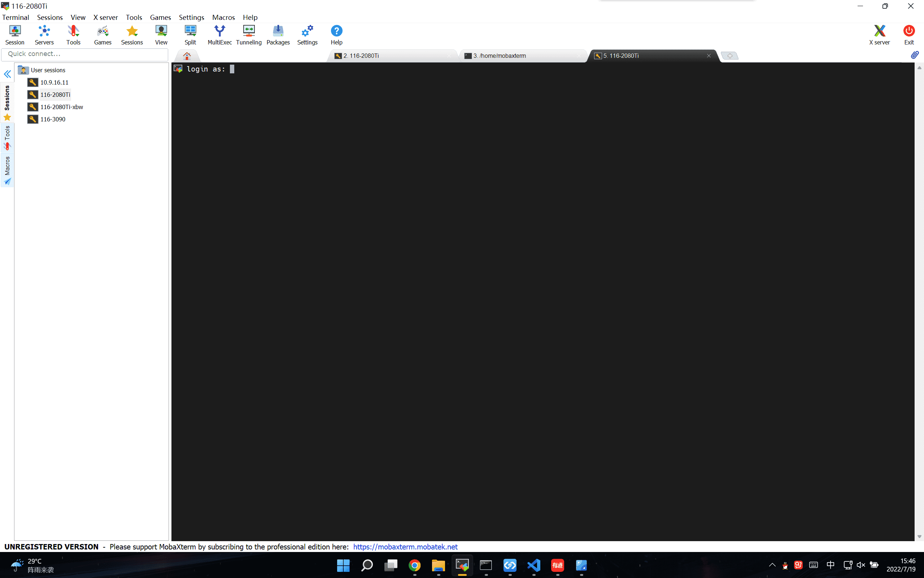Open the Macros menu
The height and width of the screenshot is (578, 924).
tap(223, 17)
